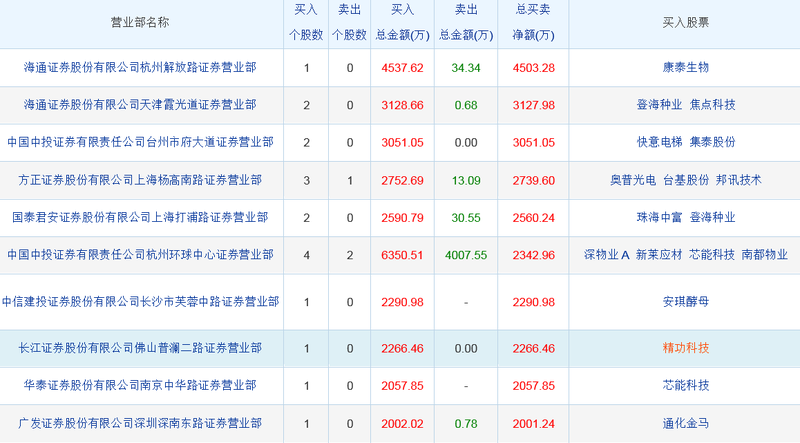Click 中信建投长沙芙蓉中路证券营业部 link

point(140,301)
